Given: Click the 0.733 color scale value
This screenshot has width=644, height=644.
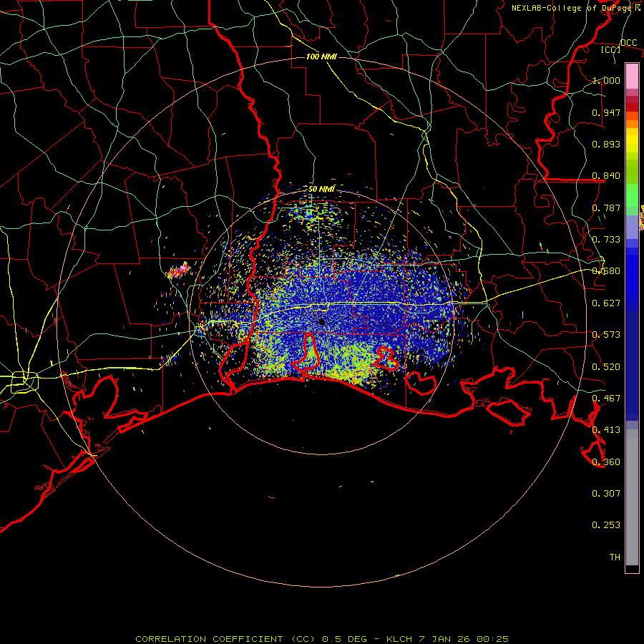Looking at the screenshot, I should click(x=606, y=240).
